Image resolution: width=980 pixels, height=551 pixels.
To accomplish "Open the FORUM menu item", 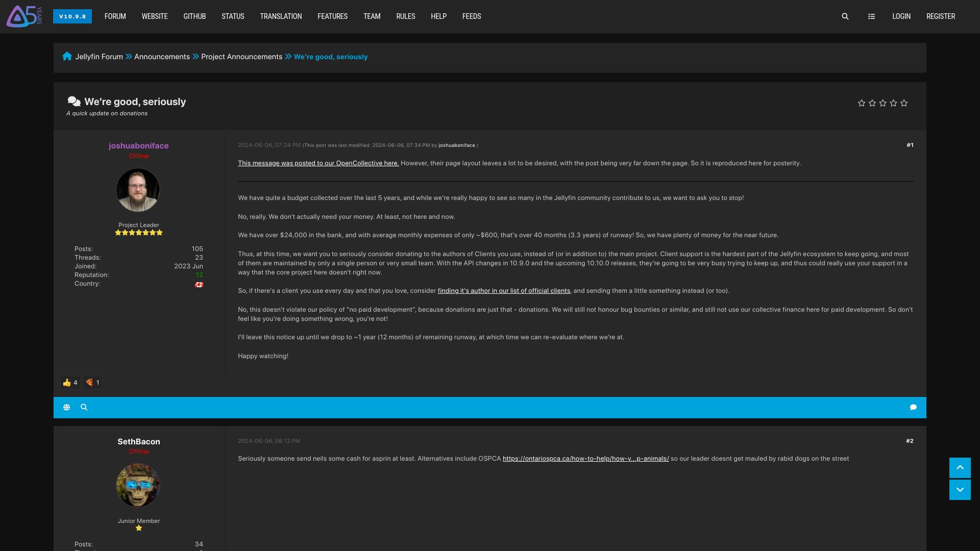I will [x=115, y=16].
